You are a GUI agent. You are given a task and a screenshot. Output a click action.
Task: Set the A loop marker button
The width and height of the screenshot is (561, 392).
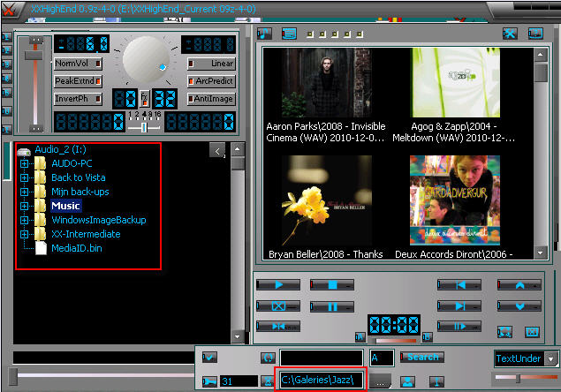360,337
